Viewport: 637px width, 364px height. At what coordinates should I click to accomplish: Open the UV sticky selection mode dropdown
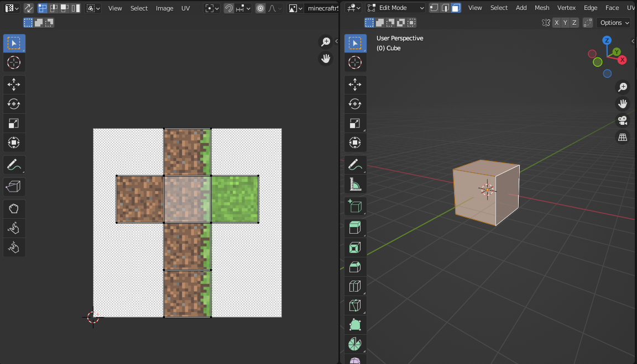[x=93, y=8]
